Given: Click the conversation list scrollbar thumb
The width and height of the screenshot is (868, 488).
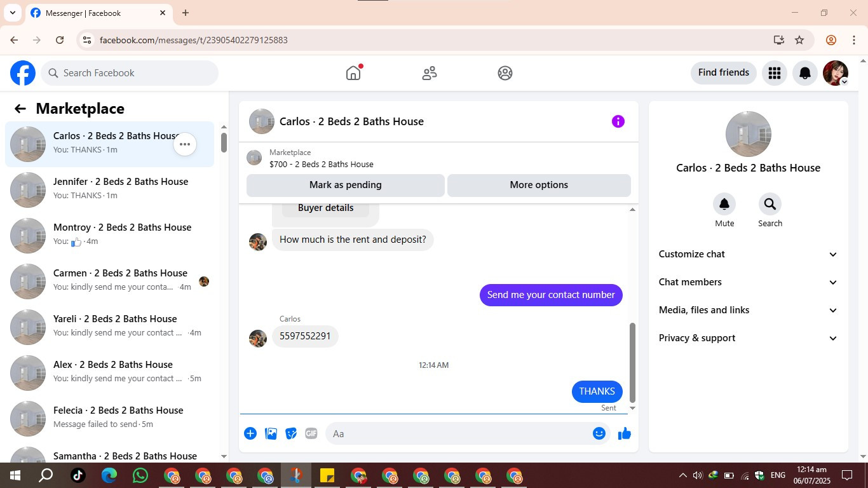Looking at the screenshot, I should click(x=224, y=142).
